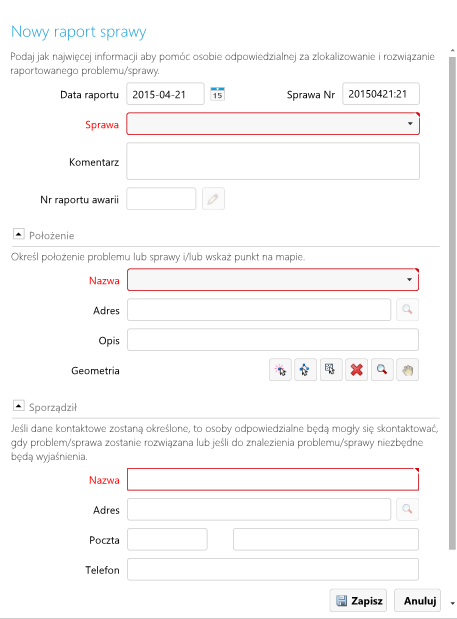
Task: Click into the Komentarz text area
Action: point(273,161)
